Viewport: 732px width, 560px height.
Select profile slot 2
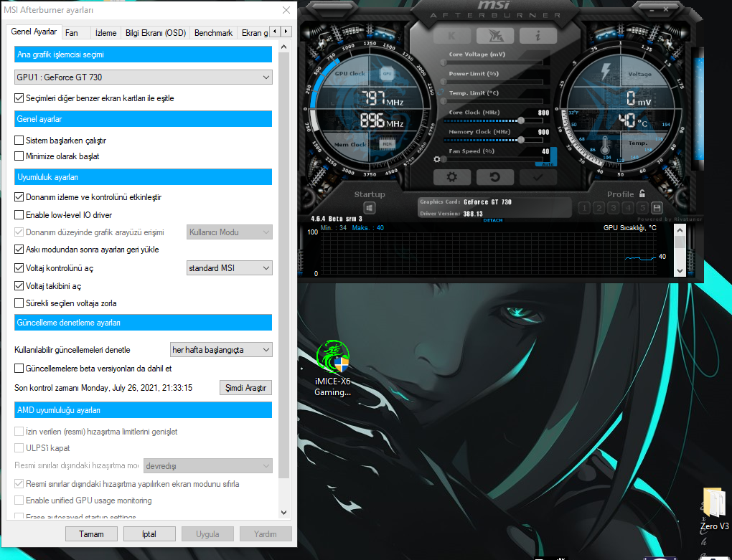click(x=599, y=208)
